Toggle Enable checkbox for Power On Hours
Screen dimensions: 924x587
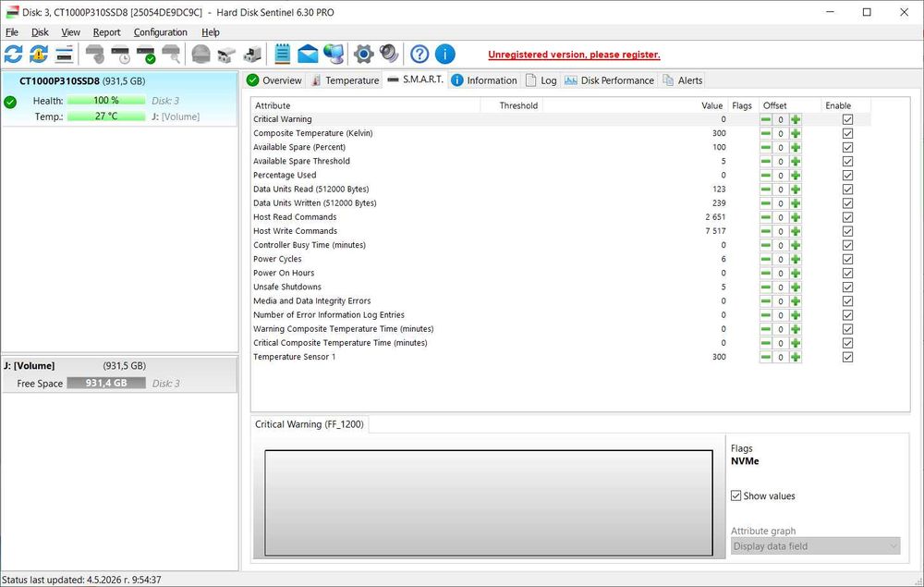click(x=847, y=274)
